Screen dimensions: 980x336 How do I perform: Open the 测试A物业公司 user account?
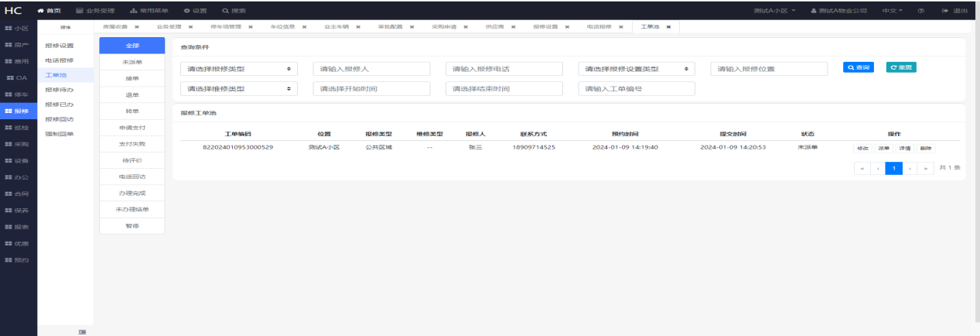pyautogui.click(x=838, y=10)
